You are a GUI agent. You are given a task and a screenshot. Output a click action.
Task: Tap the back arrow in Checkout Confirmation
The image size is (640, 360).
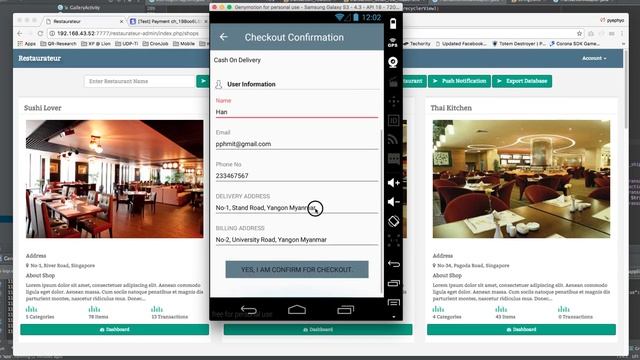[x=223, y=37]
